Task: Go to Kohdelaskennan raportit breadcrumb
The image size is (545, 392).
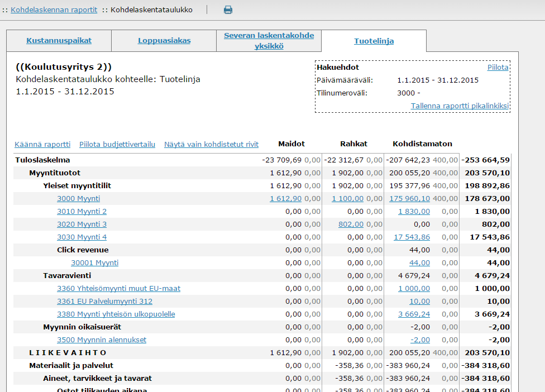Action: (54, 9)
